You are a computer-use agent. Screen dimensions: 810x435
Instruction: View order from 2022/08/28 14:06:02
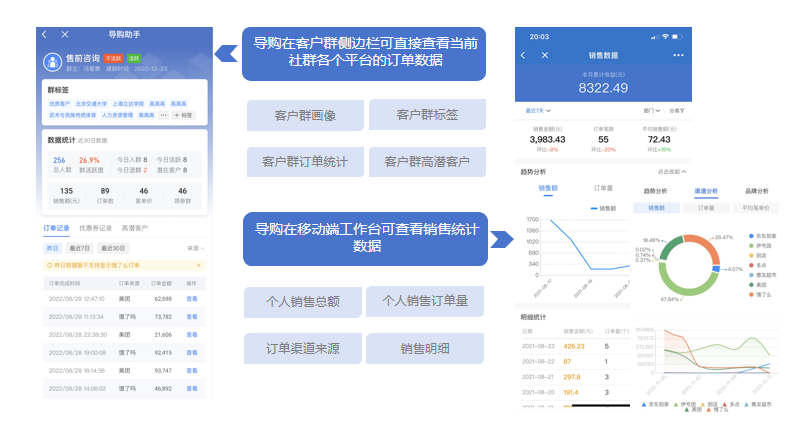pos(192,389)
